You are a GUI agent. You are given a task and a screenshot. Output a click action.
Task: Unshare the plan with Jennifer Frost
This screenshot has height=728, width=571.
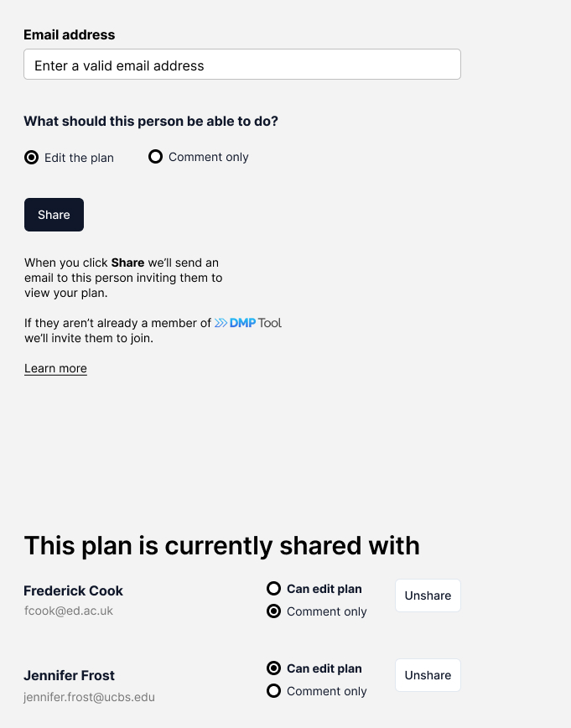click(x=428, y=675)
